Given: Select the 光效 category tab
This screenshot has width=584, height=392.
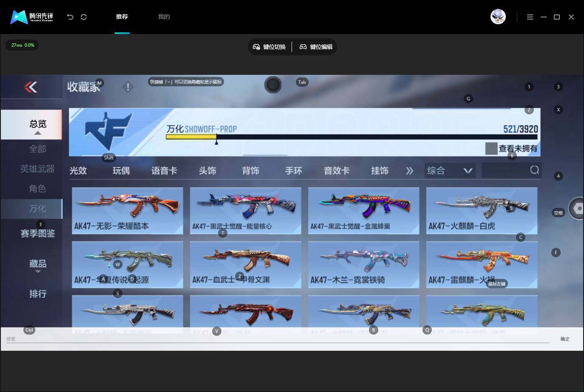Looking at the screenshot, I should tap(78, 170).
